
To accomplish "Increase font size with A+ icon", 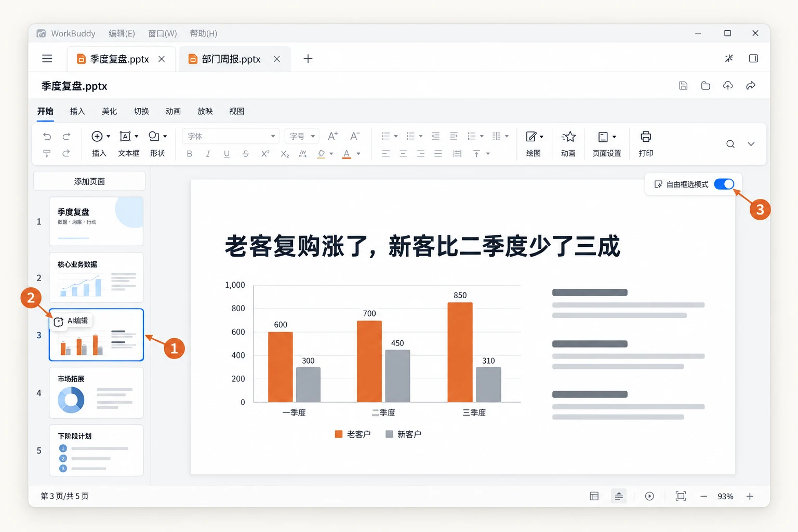I will (333, 136).
